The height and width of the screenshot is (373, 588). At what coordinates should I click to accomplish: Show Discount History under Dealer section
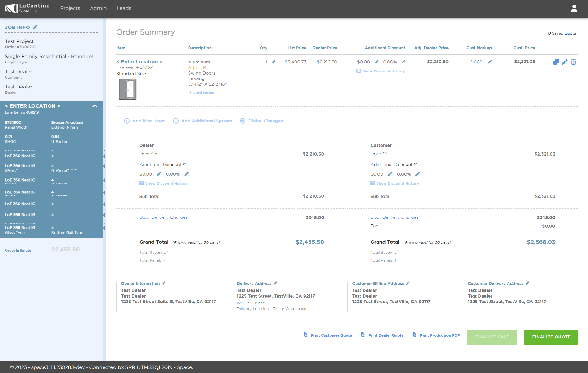pyautogui.click(x=163, y=183)
